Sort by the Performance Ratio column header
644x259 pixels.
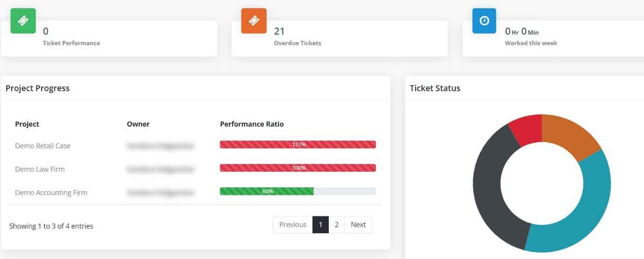point(252,124)
